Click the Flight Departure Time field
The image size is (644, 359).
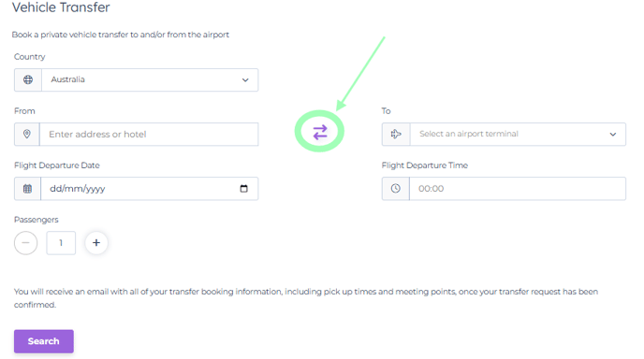pos(518,189)
